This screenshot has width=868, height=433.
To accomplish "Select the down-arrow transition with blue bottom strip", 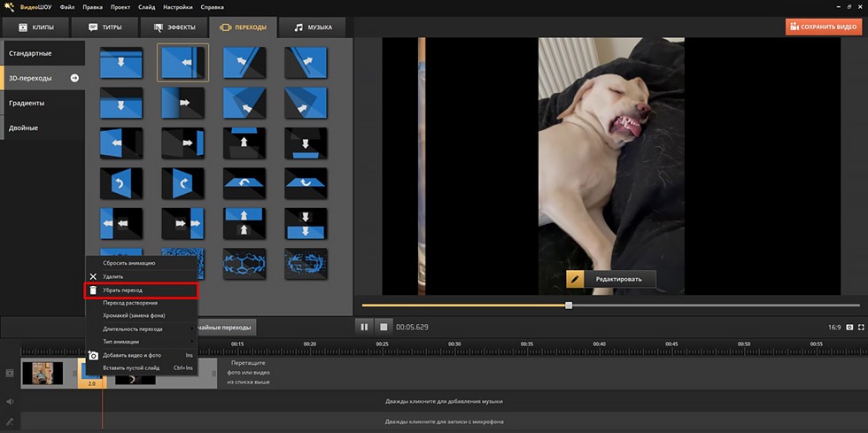I will 306,143.
